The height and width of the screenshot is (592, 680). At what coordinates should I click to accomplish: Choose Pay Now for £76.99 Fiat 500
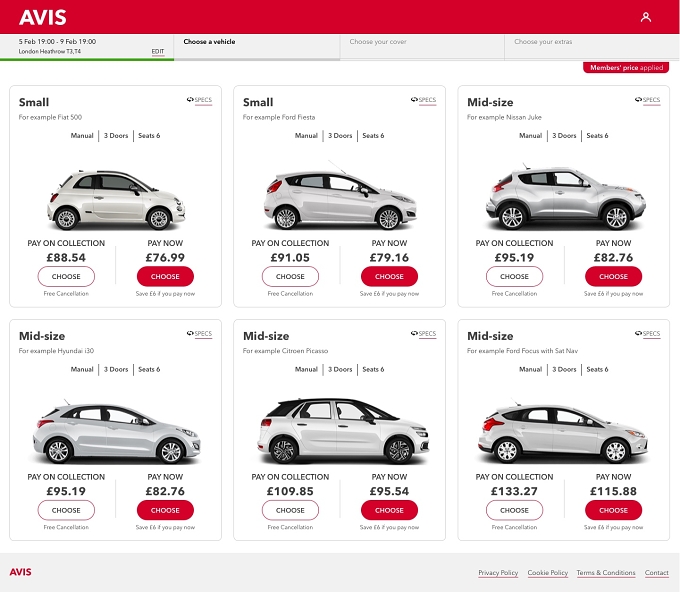pos(165,276)
